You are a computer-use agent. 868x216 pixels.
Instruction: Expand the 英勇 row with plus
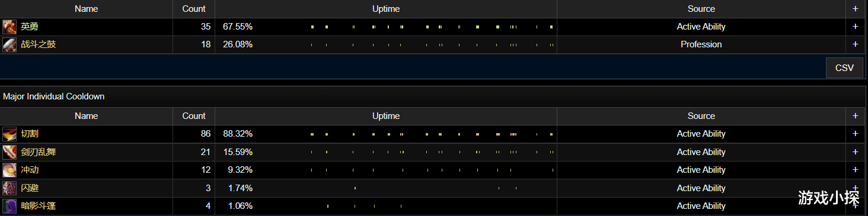pyautogui.click(x=855, y=27)
